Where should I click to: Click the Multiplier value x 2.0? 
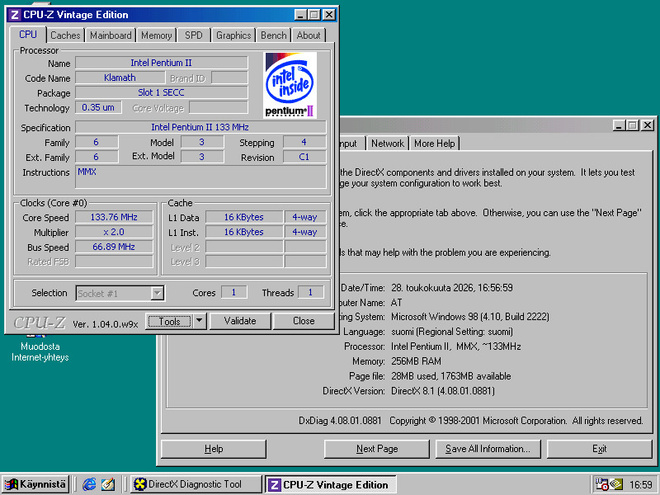(x=114, y=232)
